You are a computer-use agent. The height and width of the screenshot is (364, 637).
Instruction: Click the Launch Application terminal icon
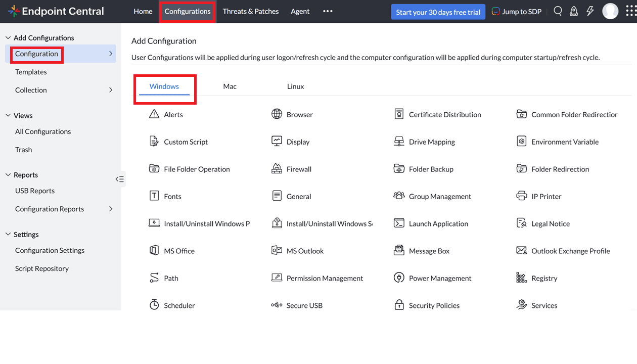click(399, 223)
